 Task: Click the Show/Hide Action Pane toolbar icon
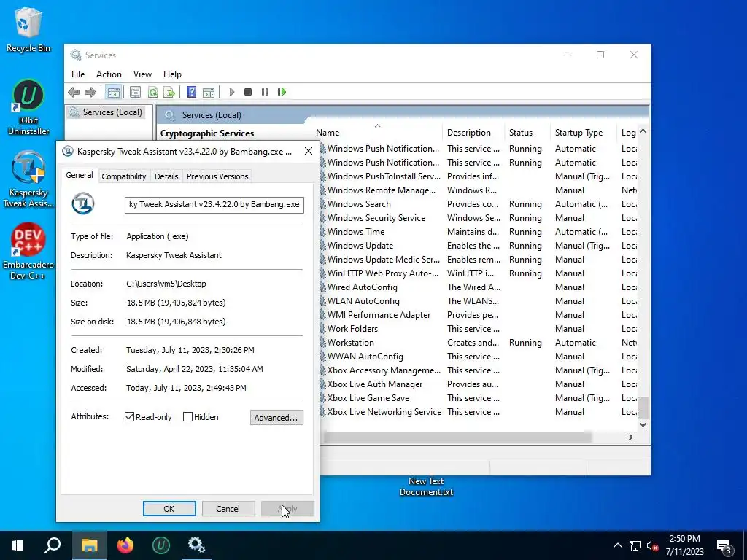pyautogui.click(x=209, y=92)
